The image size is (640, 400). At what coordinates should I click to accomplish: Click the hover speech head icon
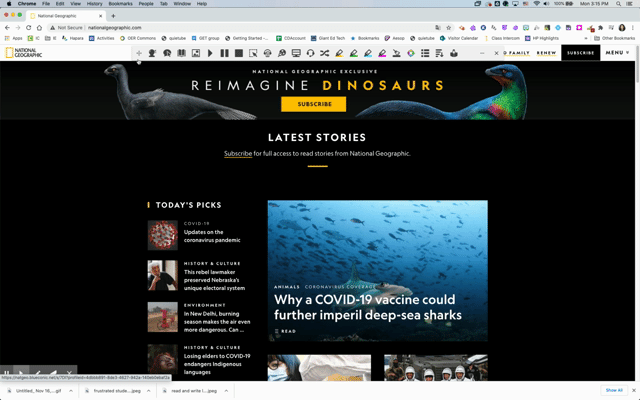167,53
